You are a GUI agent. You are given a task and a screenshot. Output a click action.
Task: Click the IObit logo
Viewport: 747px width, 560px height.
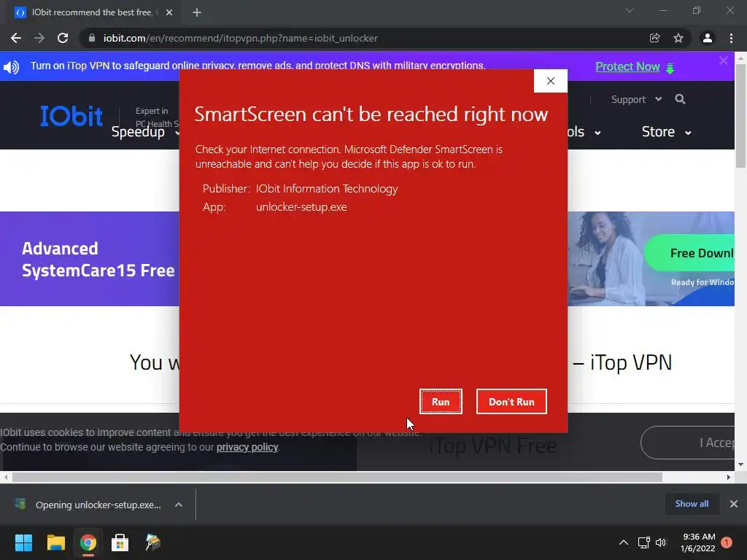pos(71,116)
